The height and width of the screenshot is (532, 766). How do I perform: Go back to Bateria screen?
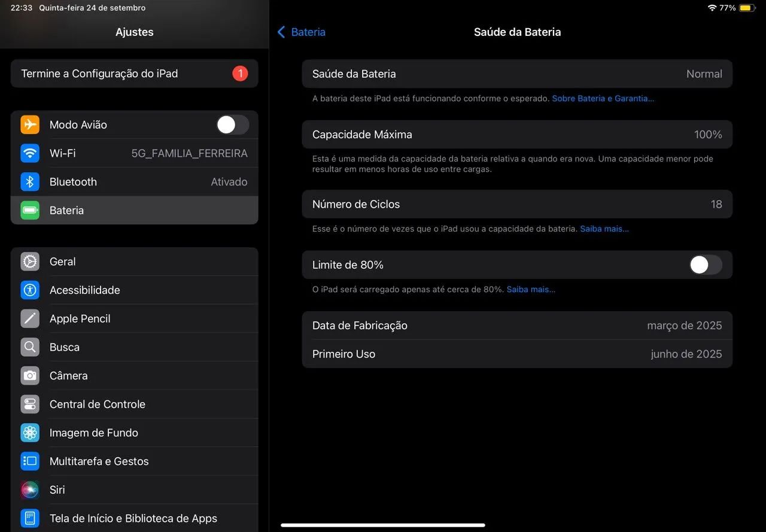pos(302,32)
